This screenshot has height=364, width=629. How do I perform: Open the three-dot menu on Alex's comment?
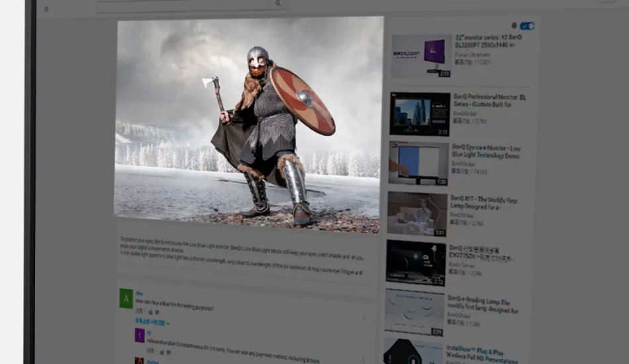(363, 318)
